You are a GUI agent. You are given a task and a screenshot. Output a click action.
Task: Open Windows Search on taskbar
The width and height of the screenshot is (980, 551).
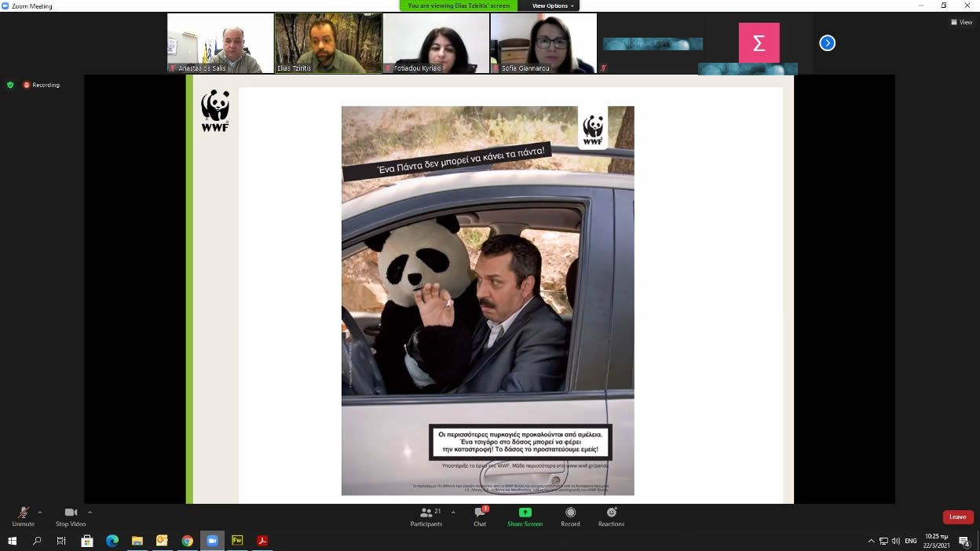point(37,541)
